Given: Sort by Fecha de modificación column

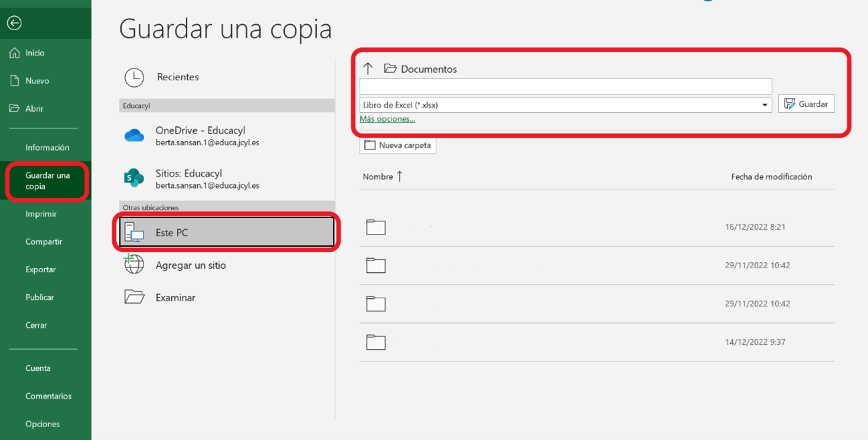Looking at the screenshot, I should [x=771, y=177].
